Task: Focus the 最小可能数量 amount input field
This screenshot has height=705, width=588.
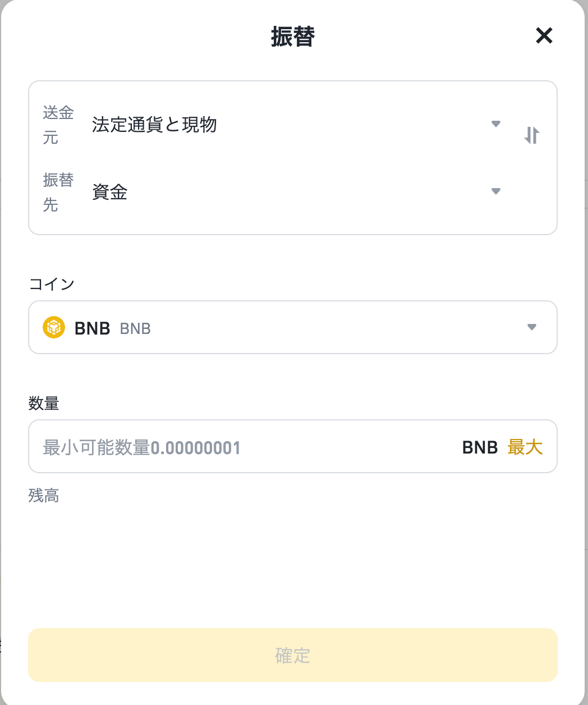Action: pos(247,447)
